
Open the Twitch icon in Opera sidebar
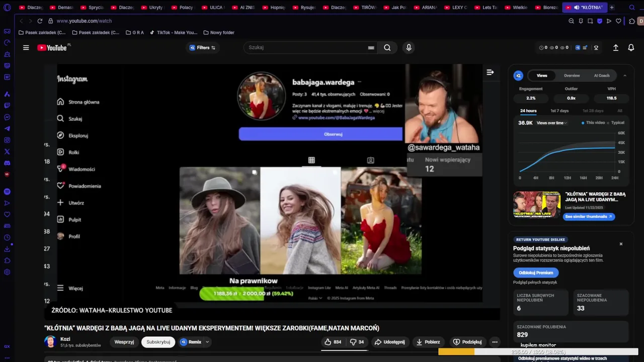click(7, 106)
